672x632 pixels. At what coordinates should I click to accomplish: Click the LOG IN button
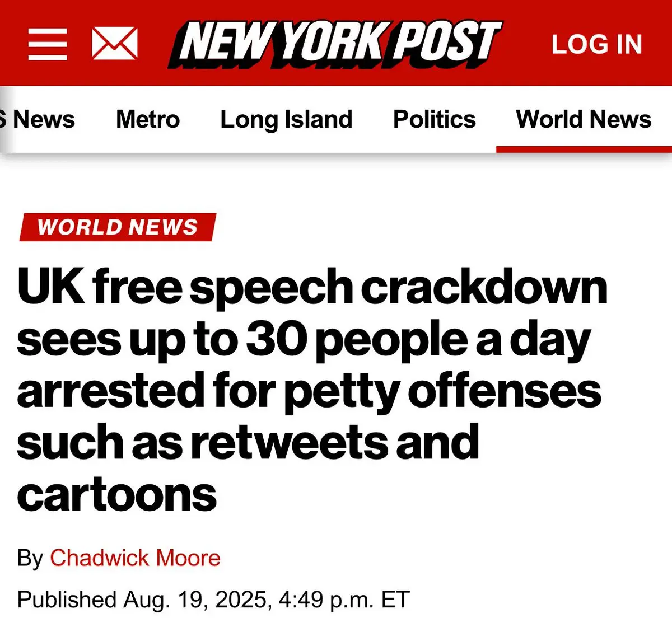point(597,45)
